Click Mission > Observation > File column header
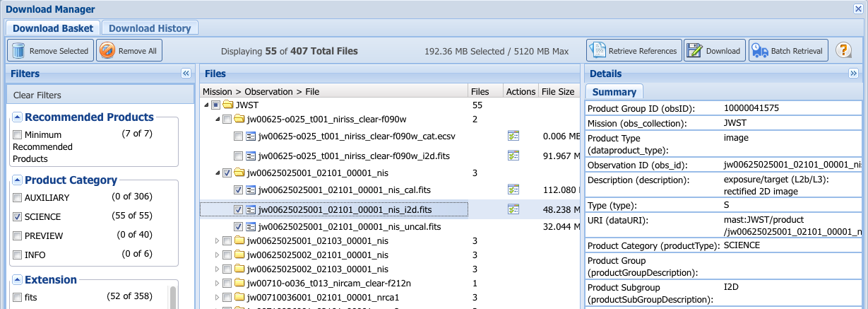Screen dimensions: 868x309 point(334,91)
